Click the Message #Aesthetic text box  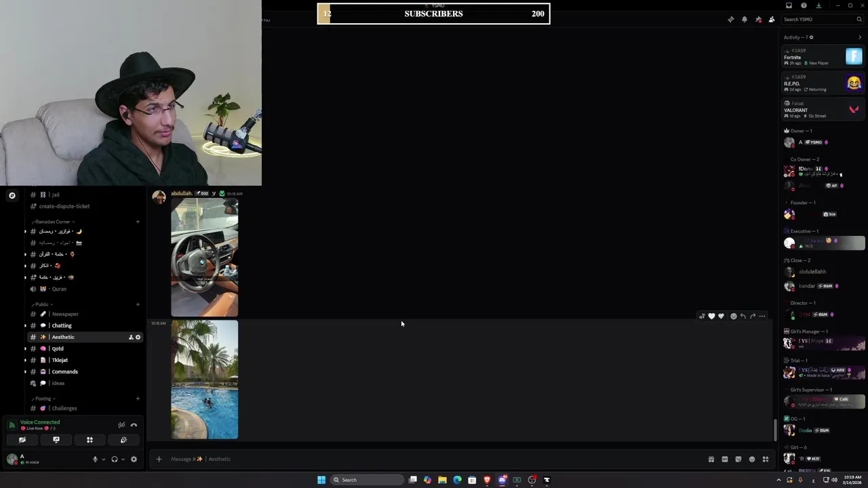tap(434, 459)
